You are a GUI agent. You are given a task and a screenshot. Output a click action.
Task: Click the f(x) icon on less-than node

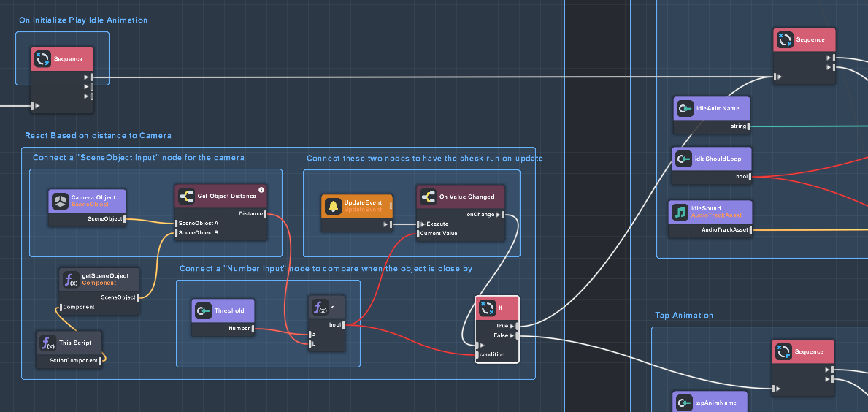(x=320, y=308)
